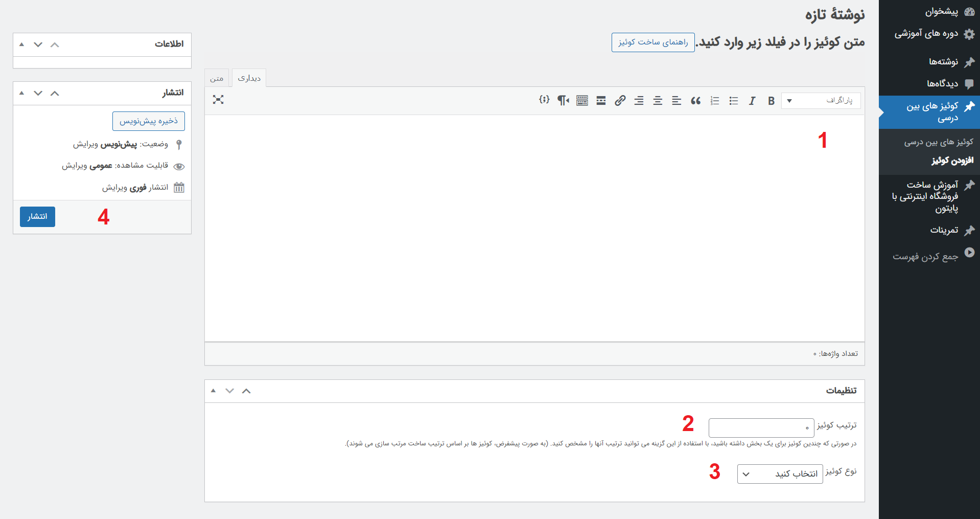The image size is (980, 519).
Task: Toggle the toolbar kitchen sink
Action: point(582,101)
